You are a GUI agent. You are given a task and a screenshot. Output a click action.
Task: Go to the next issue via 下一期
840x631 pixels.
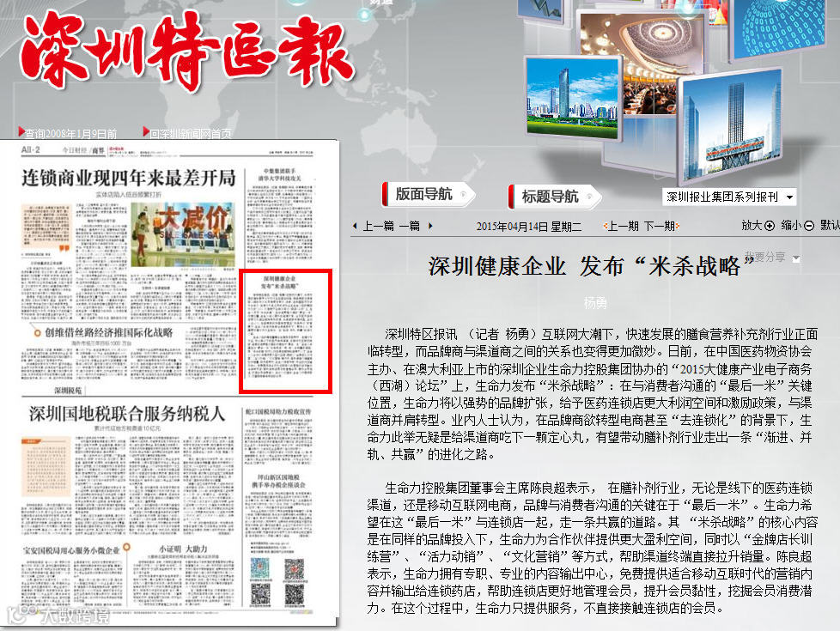pos(659,226)
